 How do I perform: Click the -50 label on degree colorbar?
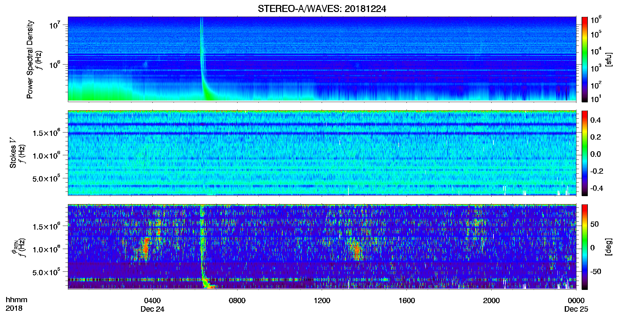pyautogui.click(x=596, y=271)
